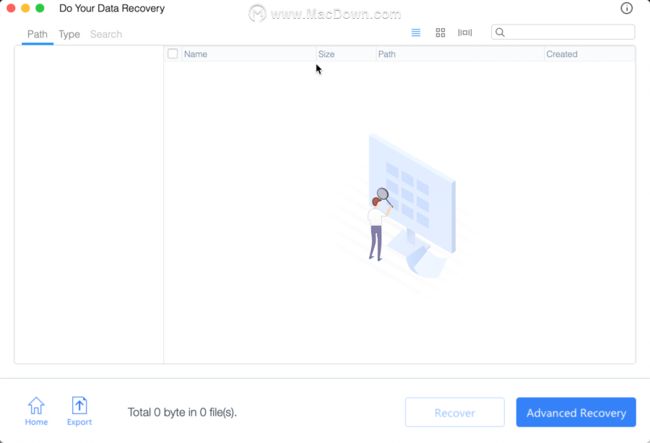This screenshot has width=650, height=443.
Task: Sort by the Path column header
Action: [x=460, y=54]
